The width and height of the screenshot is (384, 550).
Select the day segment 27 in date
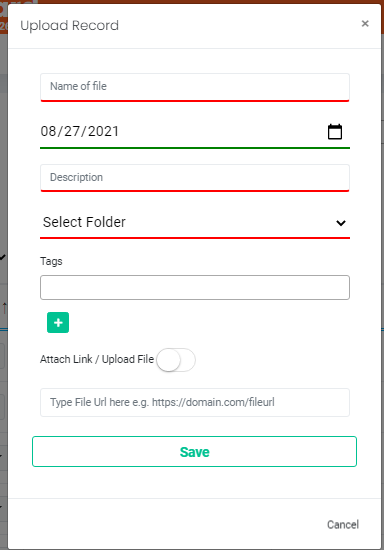click(72, 131)
